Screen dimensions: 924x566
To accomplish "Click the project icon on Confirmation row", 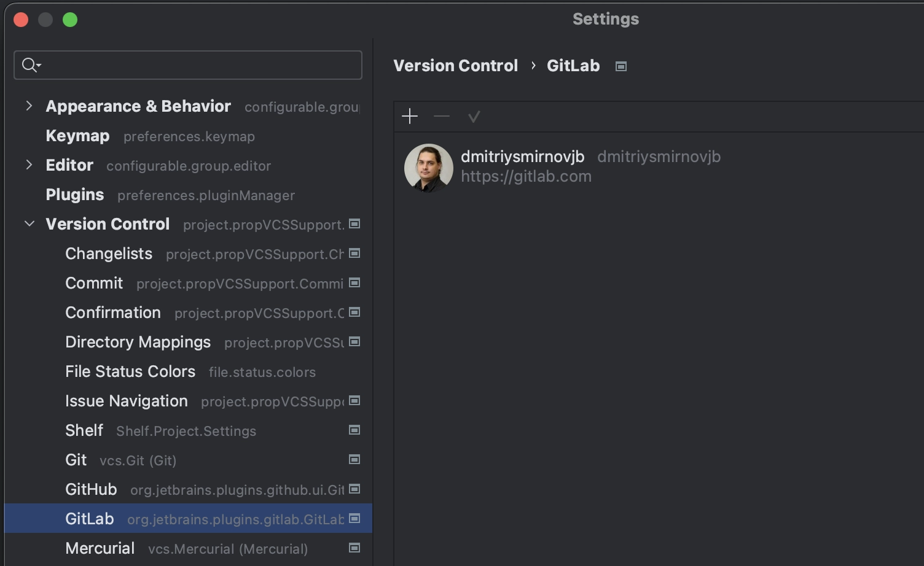I will pos(354,312).
